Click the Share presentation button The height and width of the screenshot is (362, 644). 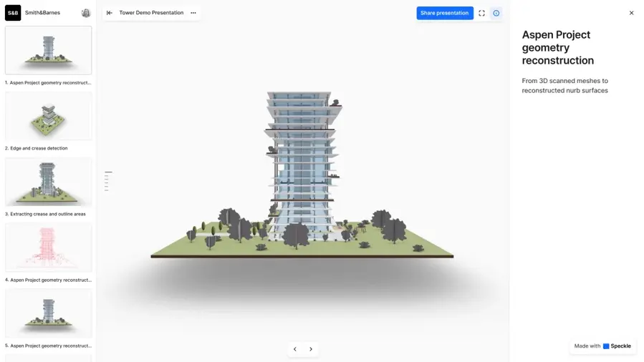(444, 13)
